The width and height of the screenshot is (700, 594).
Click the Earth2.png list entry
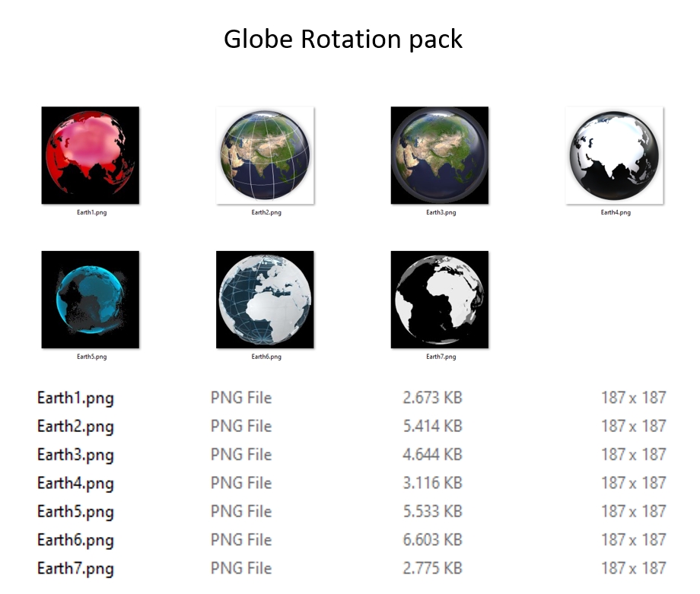coord(76,426)
